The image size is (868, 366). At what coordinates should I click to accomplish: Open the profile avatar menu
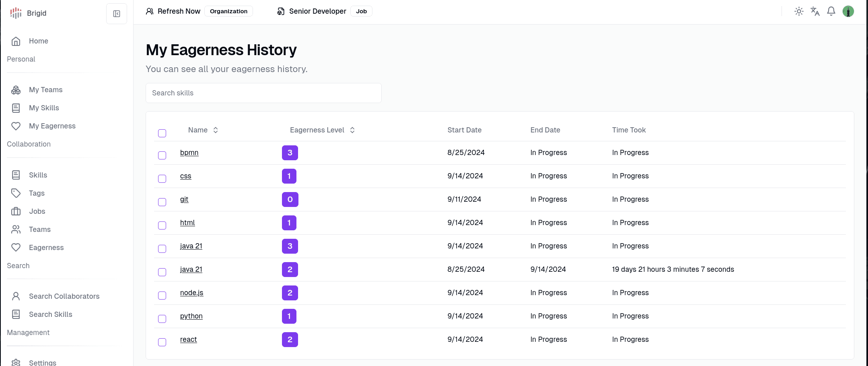pyautogui.click(x=847, y=11)
